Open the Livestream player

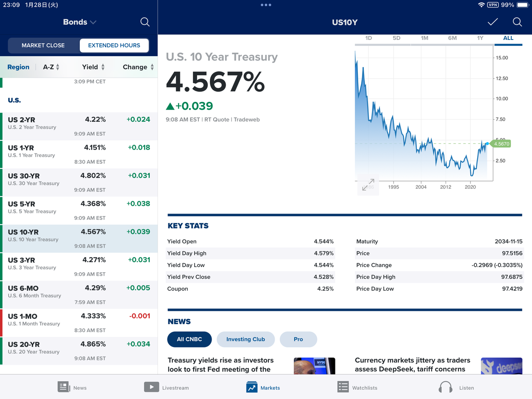(152, 387)
